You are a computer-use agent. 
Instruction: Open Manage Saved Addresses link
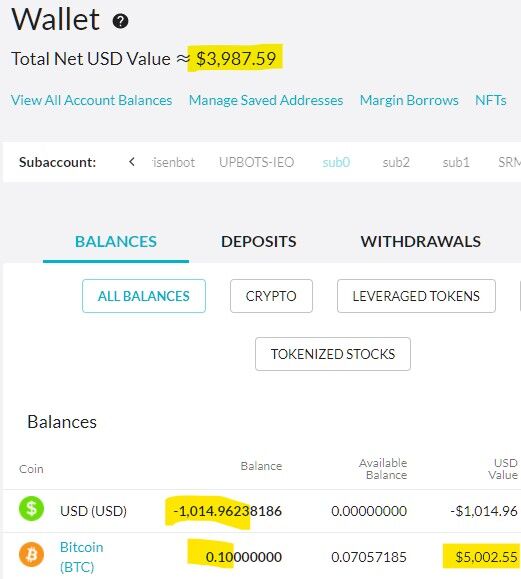coord(266,100)
